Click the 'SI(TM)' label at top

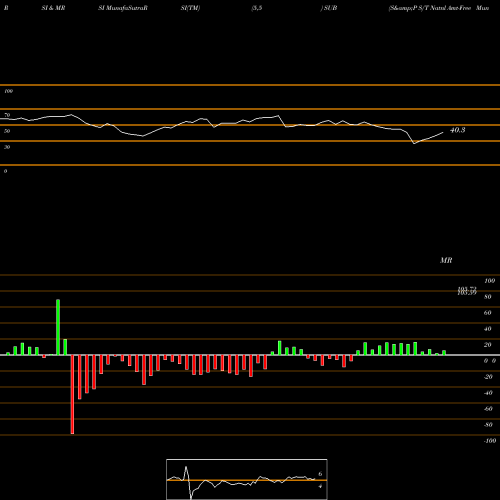pyautogui.click(x=190, y=8)
